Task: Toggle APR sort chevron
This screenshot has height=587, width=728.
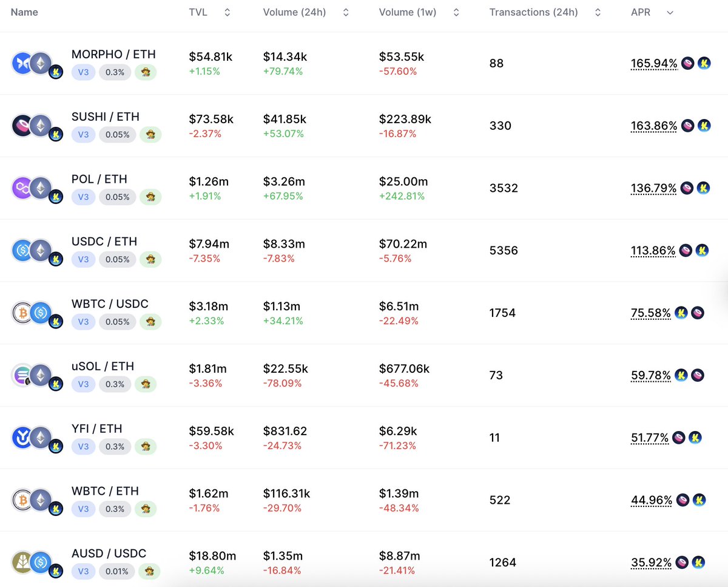Action: (x=670, y=12)
